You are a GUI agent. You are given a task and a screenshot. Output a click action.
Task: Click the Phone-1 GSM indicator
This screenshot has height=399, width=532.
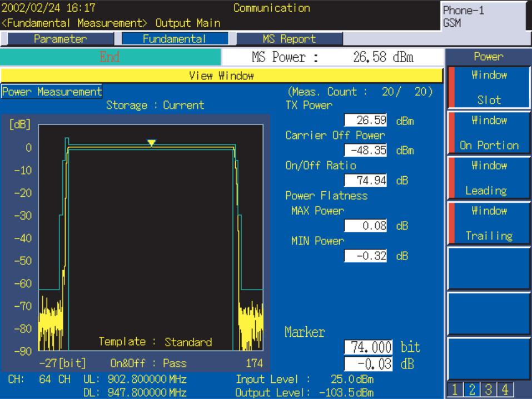point(483,16)
